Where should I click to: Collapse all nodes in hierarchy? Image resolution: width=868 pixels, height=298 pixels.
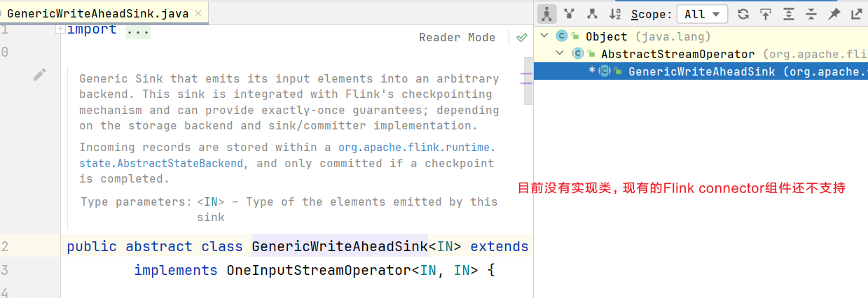point(811,14)
